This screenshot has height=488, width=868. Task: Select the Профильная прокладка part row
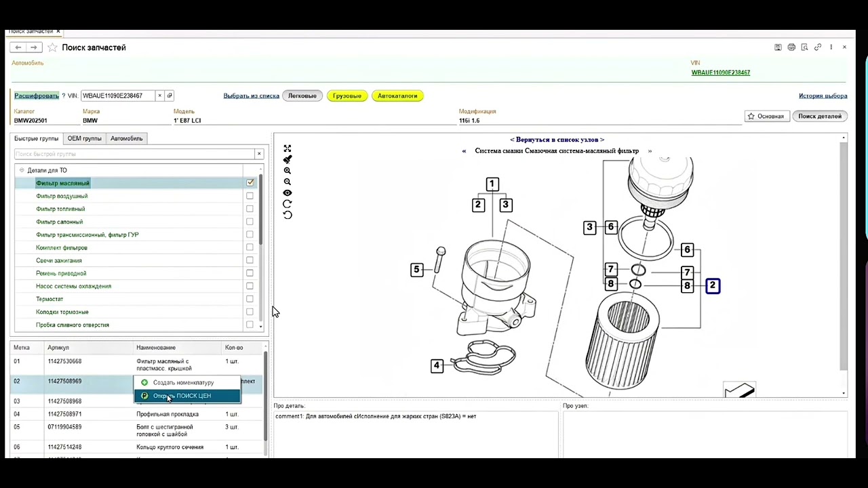(x=138, y=414)
